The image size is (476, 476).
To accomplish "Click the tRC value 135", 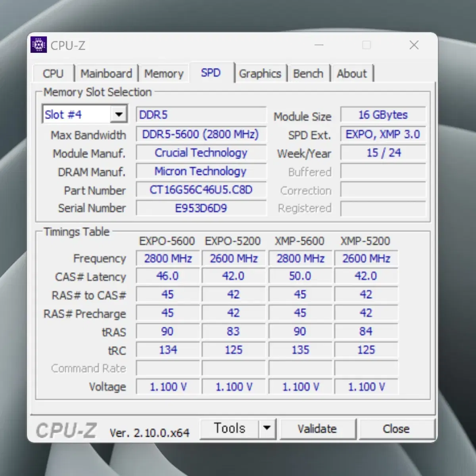I will click(300, 350).
